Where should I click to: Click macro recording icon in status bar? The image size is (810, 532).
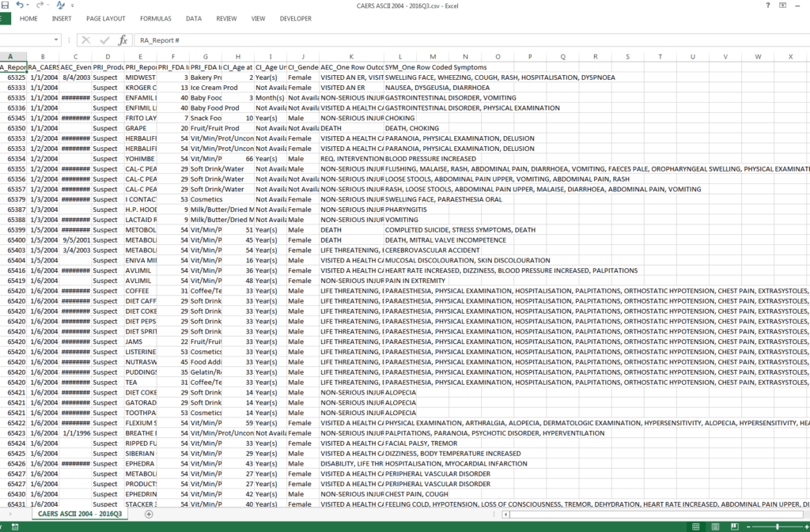(15, 526)
